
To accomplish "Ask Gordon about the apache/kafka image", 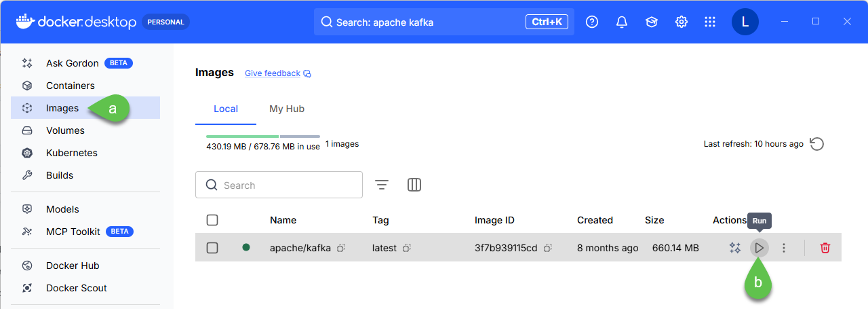I will tap(734, 248).
